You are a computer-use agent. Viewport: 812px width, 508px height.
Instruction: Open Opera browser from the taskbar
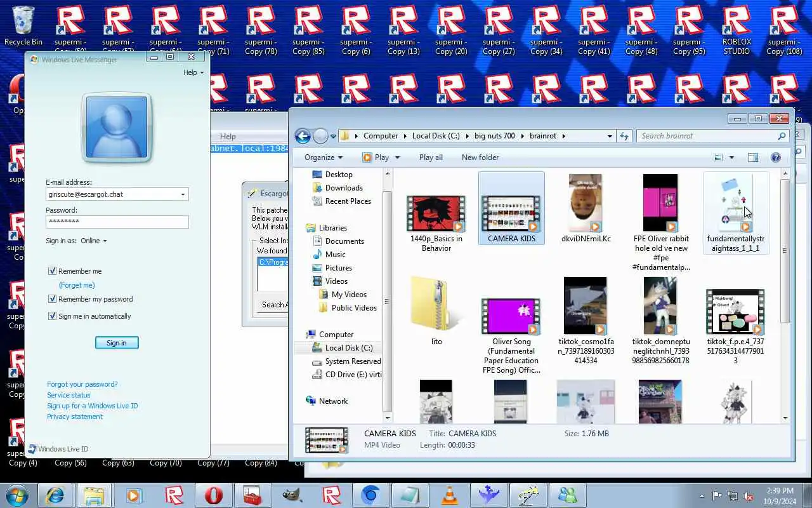point(213,495)
